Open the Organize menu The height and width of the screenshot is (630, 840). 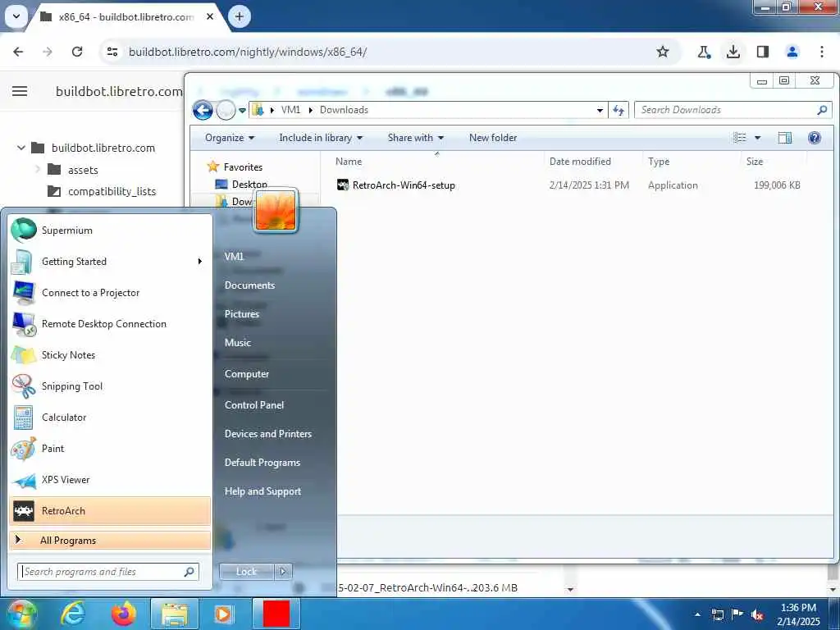pos(230,138)
